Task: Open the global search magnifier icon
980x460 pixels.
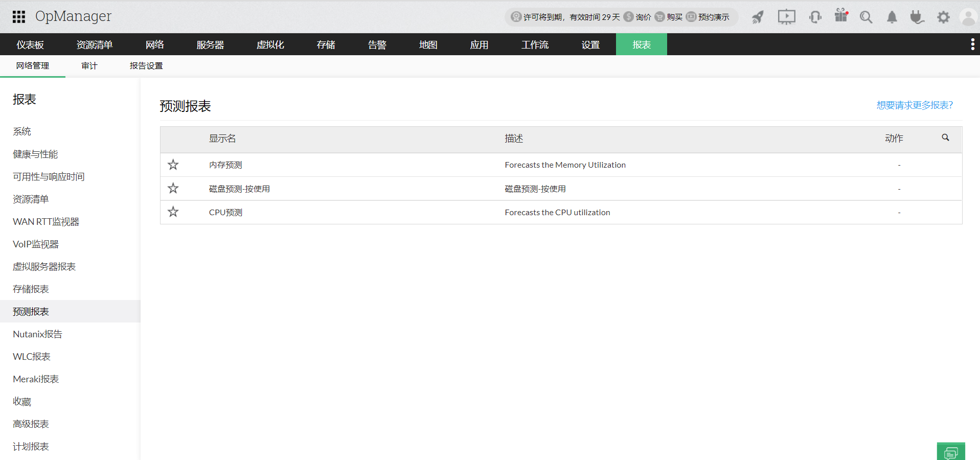Action: pos(866,17)
